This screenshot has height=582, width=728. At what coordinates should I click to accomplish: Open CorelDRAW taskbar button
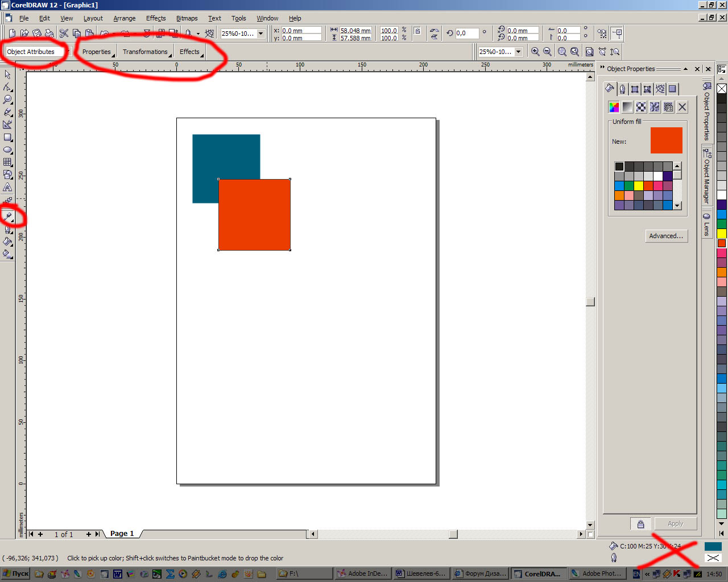click(x=539, y=573)
